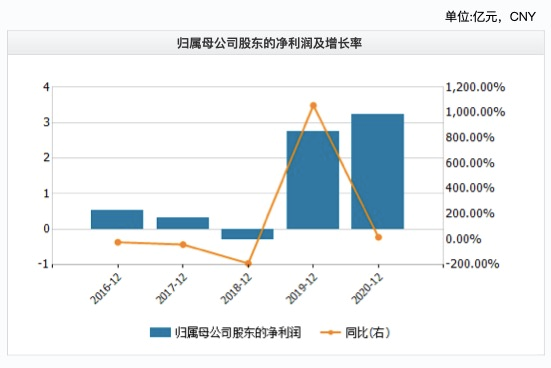Select the 2019-12 blue bar
Viewport: 551px width, 368px height.
(x=313, y=180)
